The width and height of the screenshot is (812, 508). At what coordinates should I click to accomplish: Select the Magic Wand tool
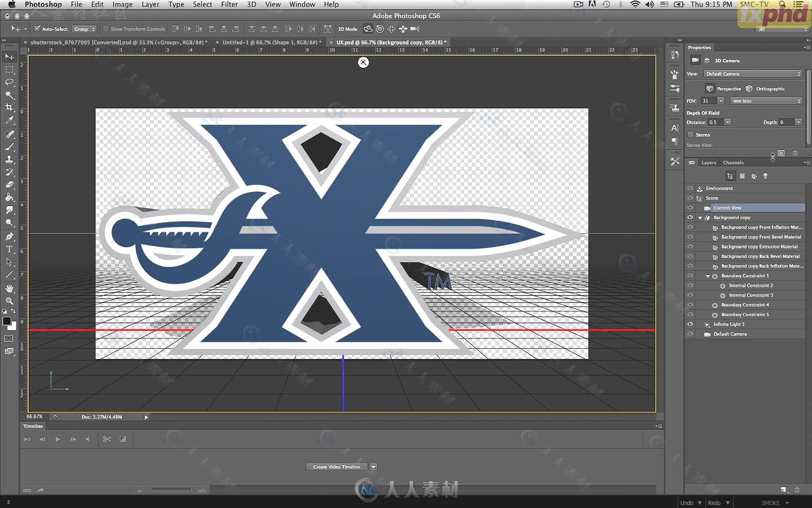click(x=10, y=95)
